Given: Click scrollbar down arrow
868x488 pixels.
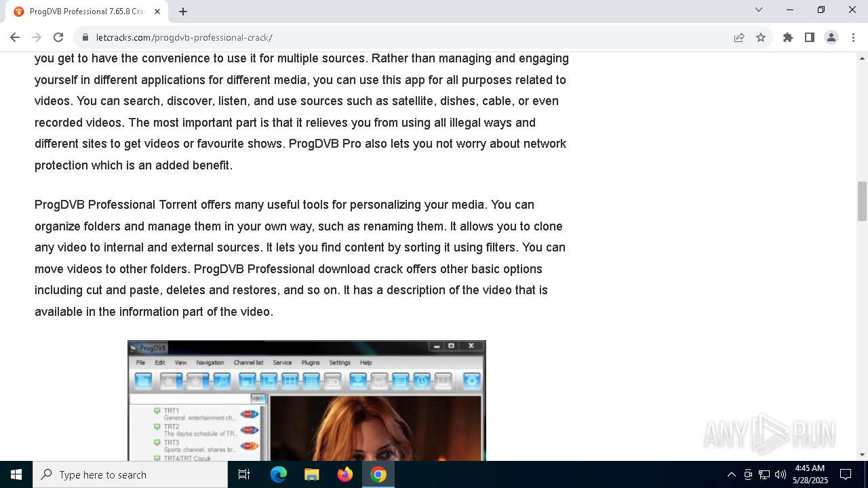Looking at the screenshot, I should pyautogui.click(x=862, y=455).
